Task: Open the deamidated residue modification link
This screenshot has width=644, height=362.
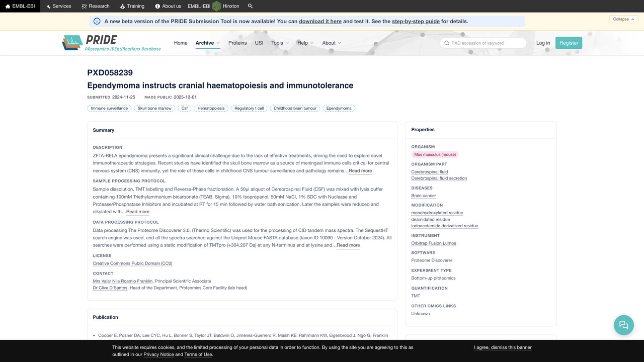Action: tap(431, 219)
